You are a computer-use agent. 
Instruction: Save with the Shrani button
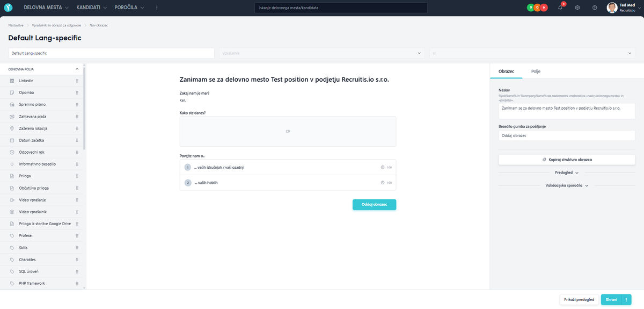click(611, 299)
